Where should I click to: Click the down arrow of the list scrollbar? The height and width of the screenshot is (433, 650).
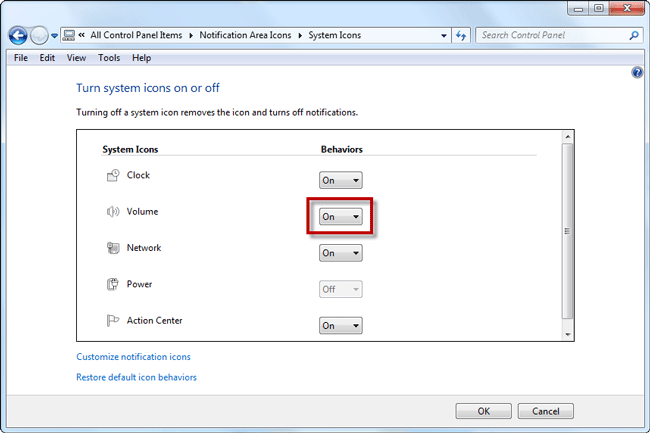click(x=568, y=335)
